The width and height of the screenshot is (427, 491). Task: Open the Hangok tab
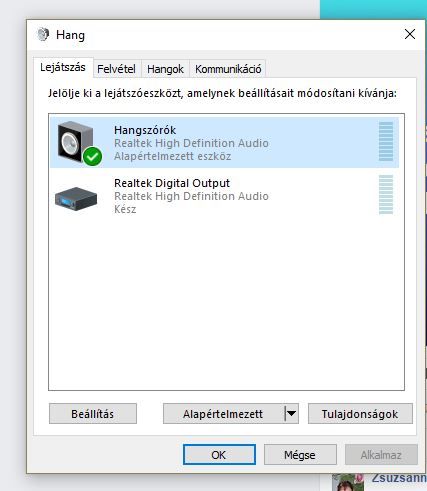click(x=165, y=69)
